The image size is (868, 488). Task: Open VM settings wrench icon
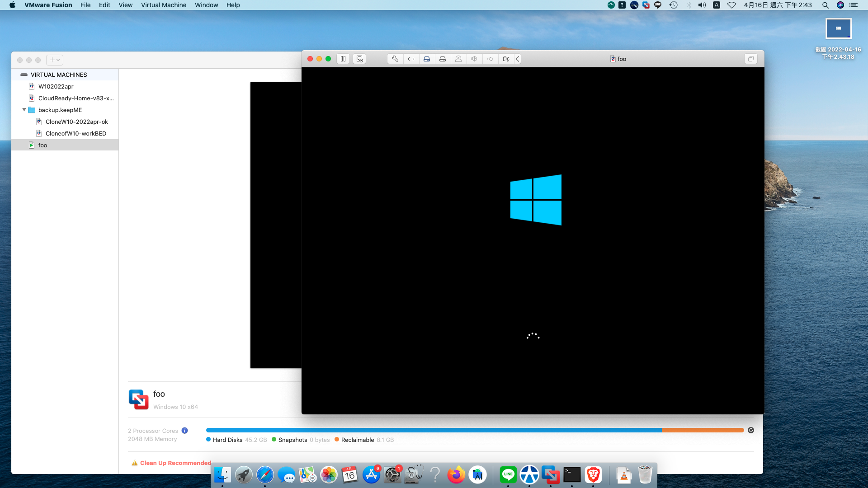[395, 59]
